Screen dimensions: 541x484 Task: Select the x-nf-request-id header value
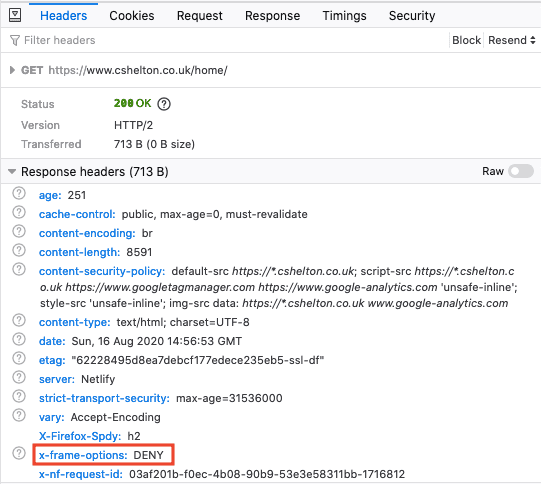pyautogui.click(x=267, y=474)
